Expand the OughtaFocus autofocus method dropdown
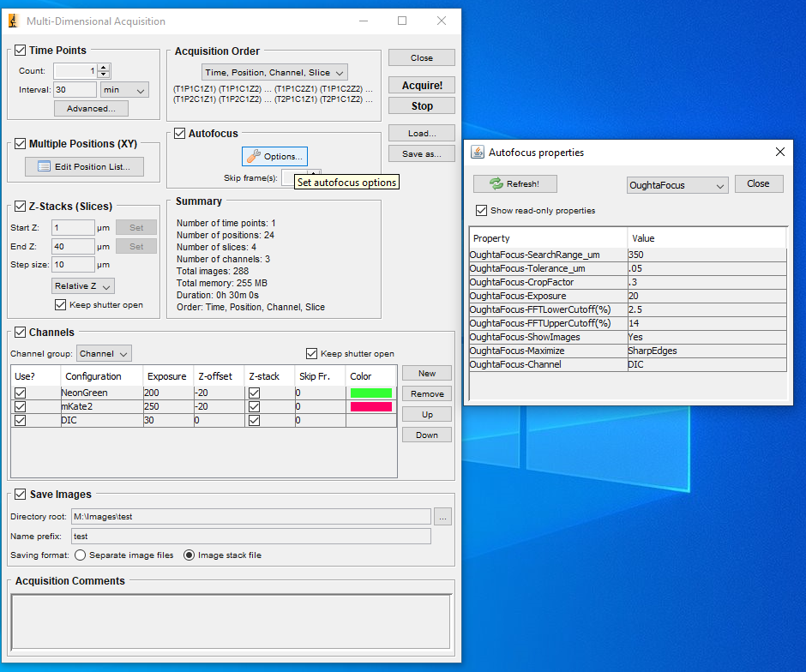Viewport: 806px width, 672px height. pyautogui.click(x=677, y=184)
